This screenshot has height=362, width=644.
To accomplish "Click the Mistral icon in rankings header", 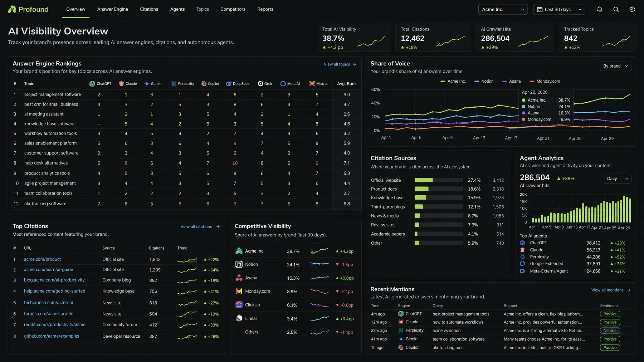I will [312, 84].
